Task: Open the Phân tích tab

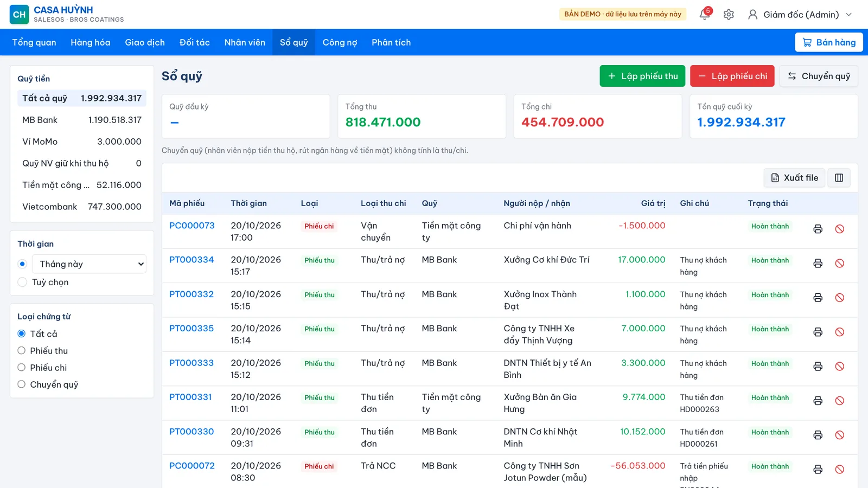Action: (391, 42)
